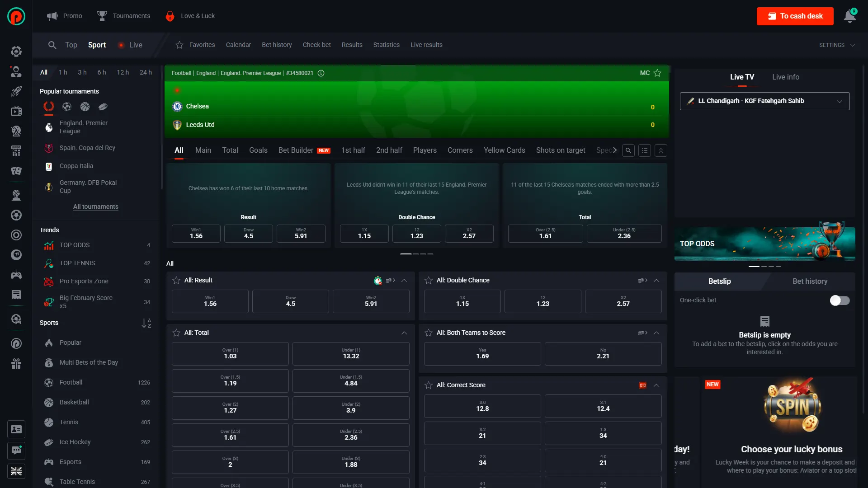The image size is (868, 488).
Task: Click the To cash desk button
Action: click(x=795, y=16)
